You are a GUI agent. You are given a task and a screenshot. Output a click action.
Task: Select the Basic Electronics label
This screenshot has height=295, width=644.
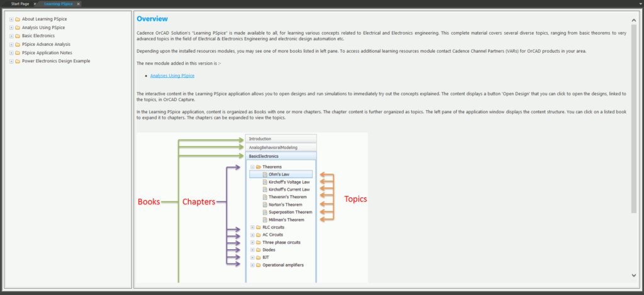tap(38, 36)
